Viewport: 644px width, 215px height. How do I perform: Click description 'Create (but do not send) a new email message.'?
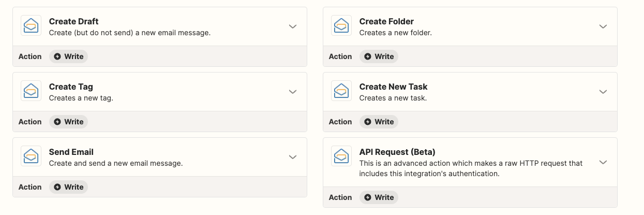pyautogui.click(x=130, y=33)
